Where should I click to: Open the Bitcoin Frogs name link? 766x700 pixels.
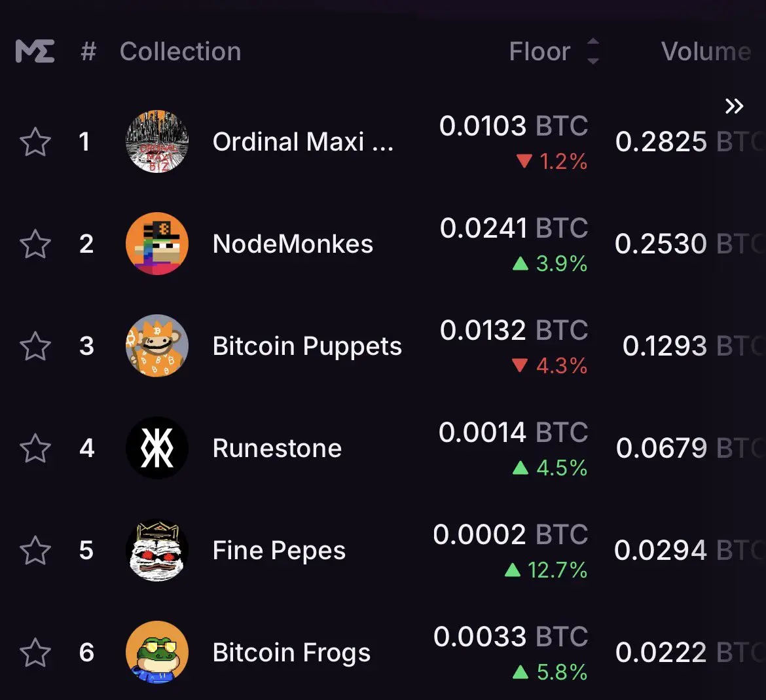[291, 653]
